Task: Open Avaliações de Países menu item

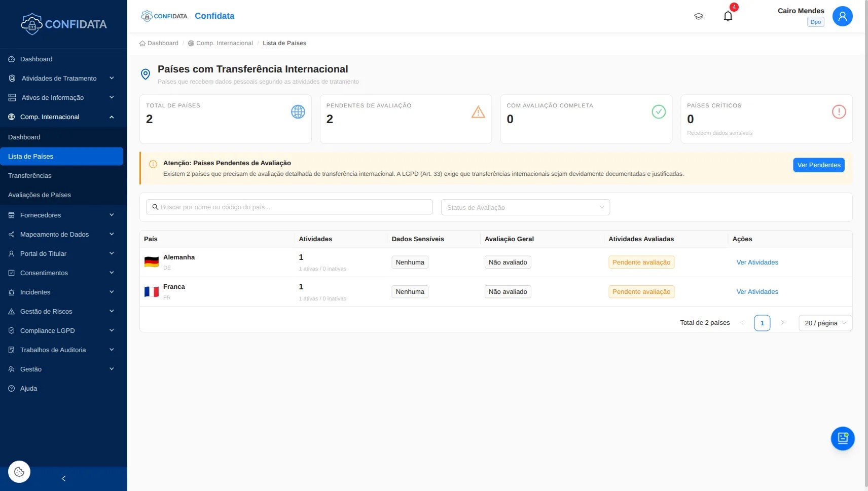Action: 40,195
